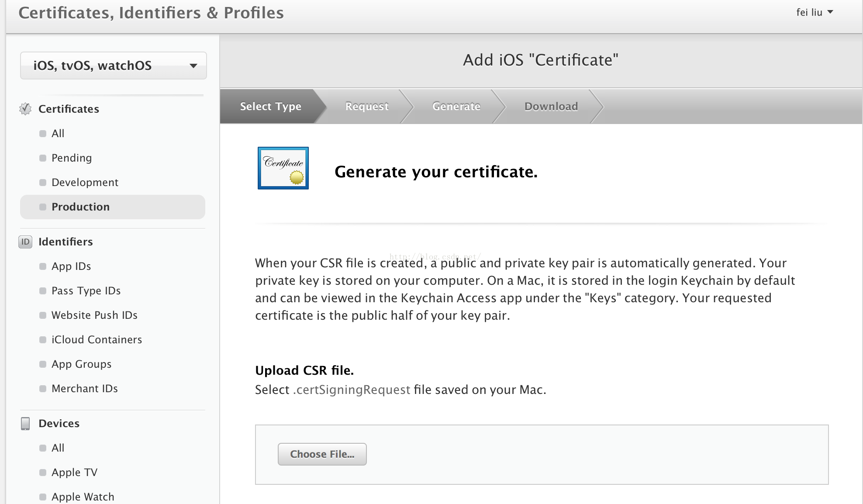Open the Production certificates list
The width and height of the screenshot is (863, 504).
[80, 207]
